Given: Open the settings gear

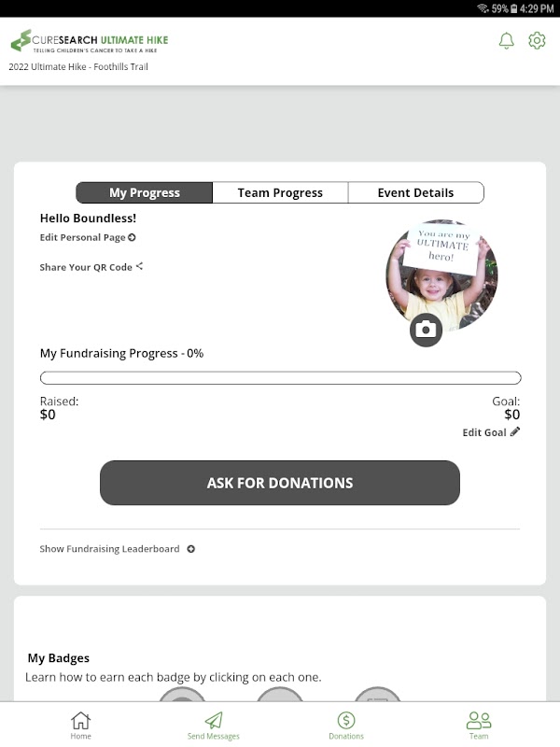Looking at the screenshot, I should [x=537, y=41].
